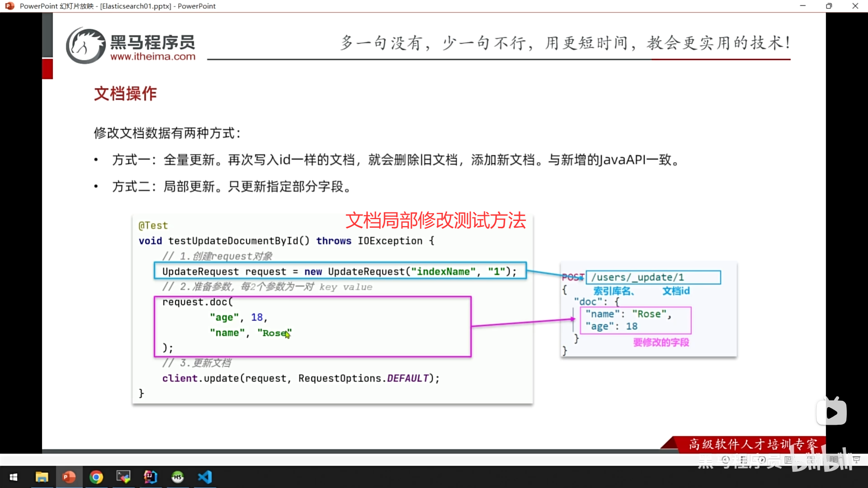Open the HS green app in taskbar
The height and width of the screenshot is (488, 868).
[178, 477]
